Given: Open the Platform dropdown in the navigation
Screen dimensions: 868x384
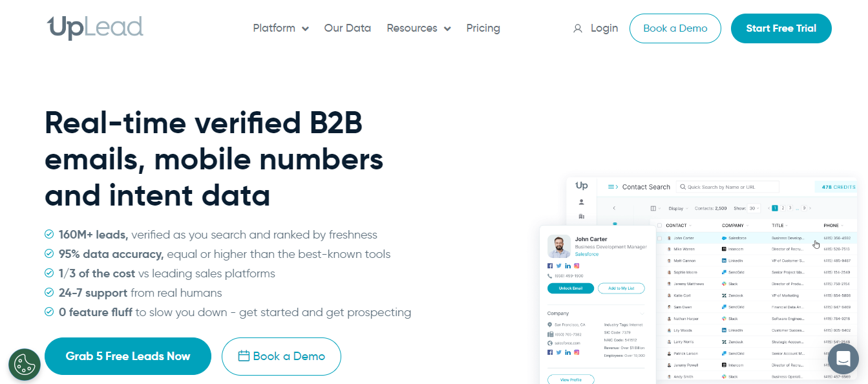Looking at the screenshot, I should coord(281,28).
